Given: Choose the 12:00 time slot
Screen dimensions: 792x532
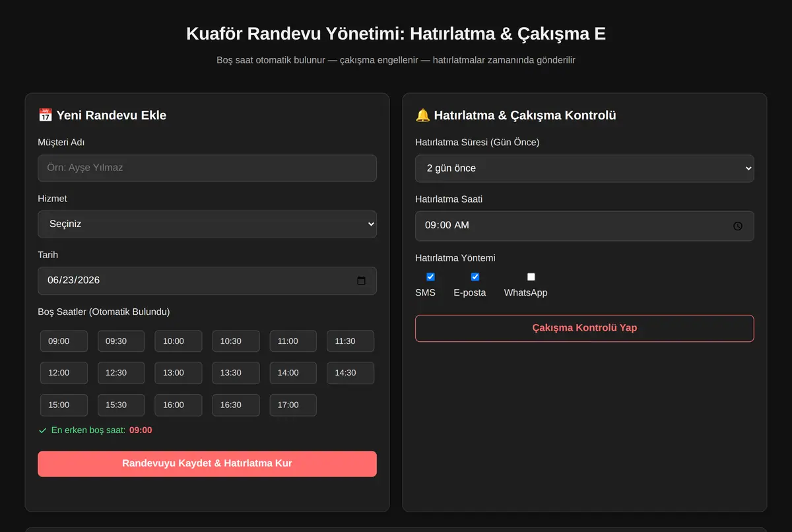Looking at the screenshot, I should [64, 373].
